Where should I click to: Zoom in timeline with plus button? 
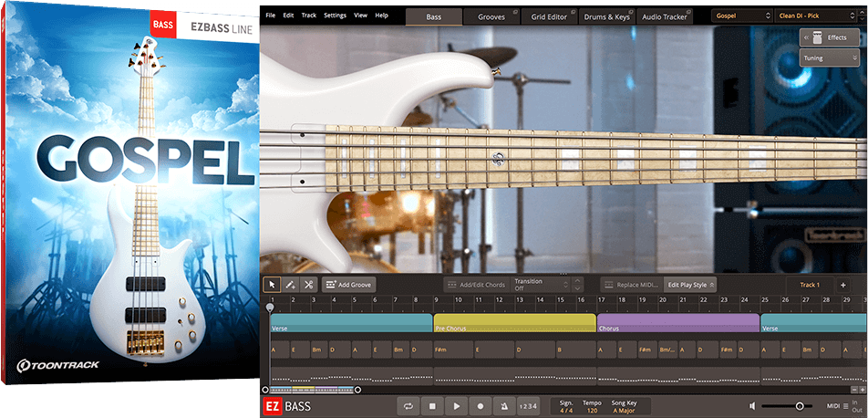pyautogui.click(x=863, y=390)
